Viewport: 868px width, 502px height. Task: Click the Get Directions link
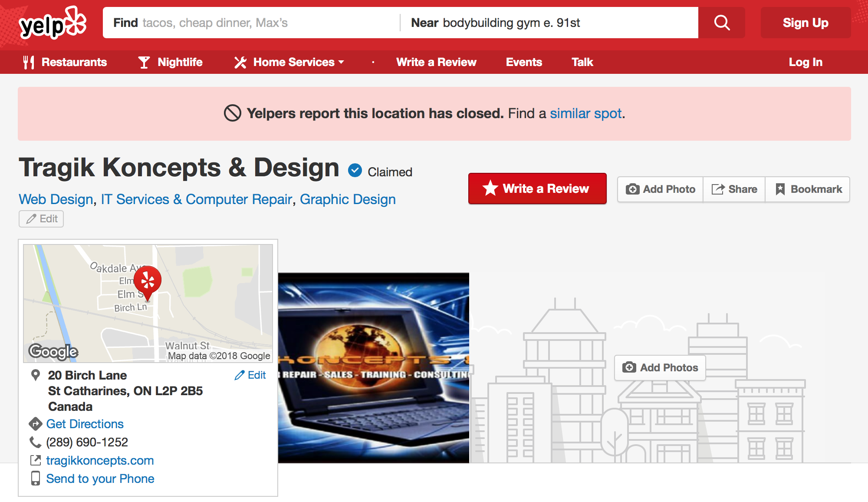[x=85, y=424]
